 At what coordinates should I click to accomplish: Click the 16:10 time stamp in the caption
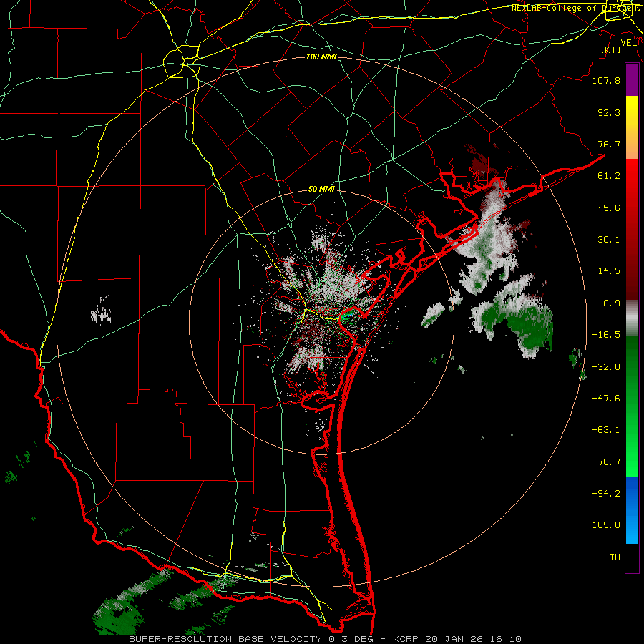[507, 639]
